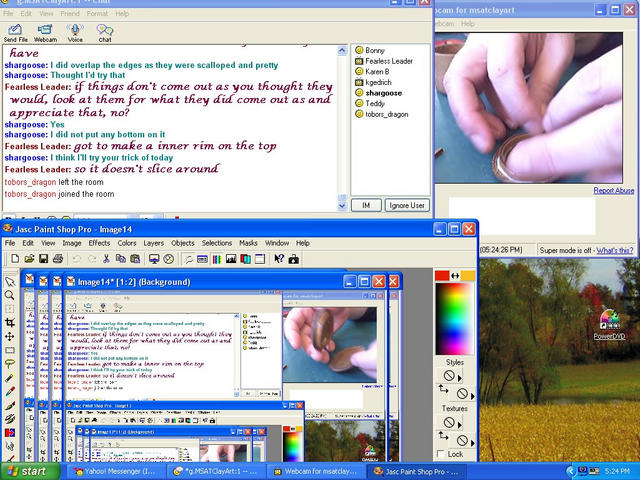Open the Layers menu
This screenshot has width=640, height=480.
[x=153, y=243]
